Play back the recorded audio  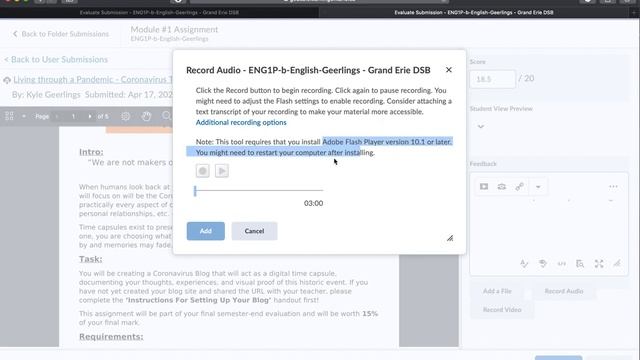222,171
